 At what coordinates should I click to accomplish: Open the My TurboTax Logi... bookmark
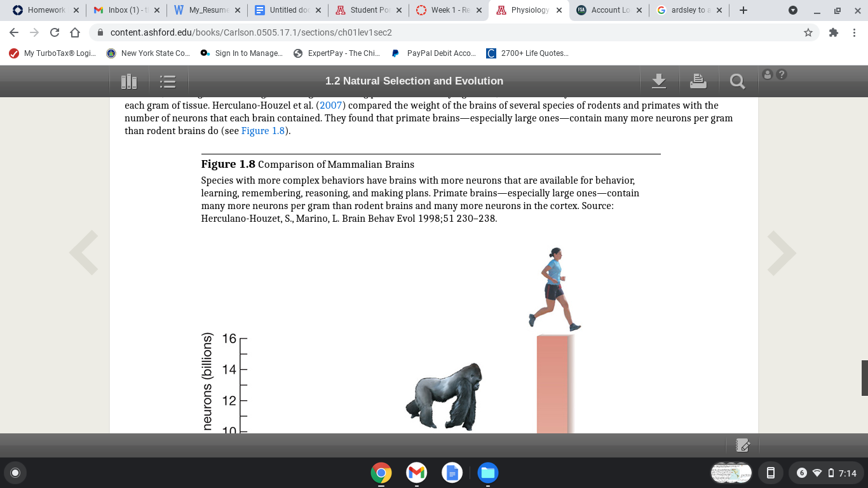pos(53,53)
